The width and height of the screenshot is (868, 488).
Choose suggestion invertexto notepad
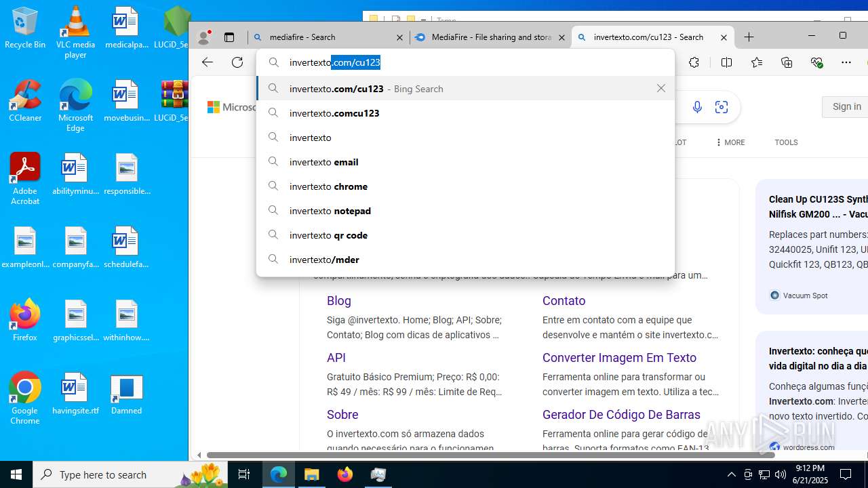tap(466, 211)
